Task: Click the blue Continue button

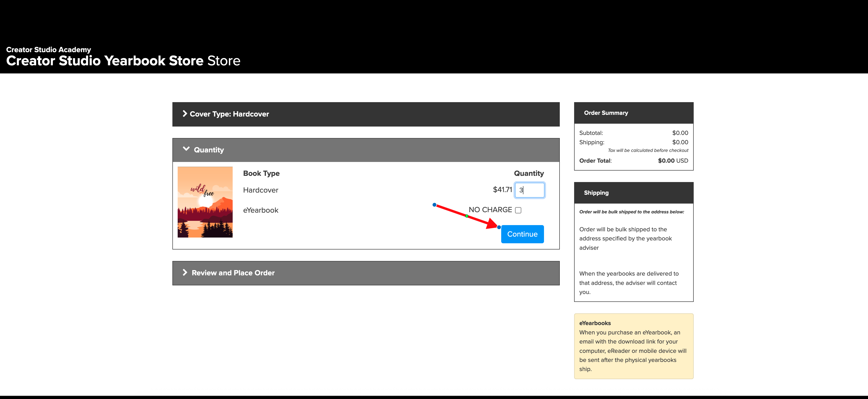Action: point(522,234)
